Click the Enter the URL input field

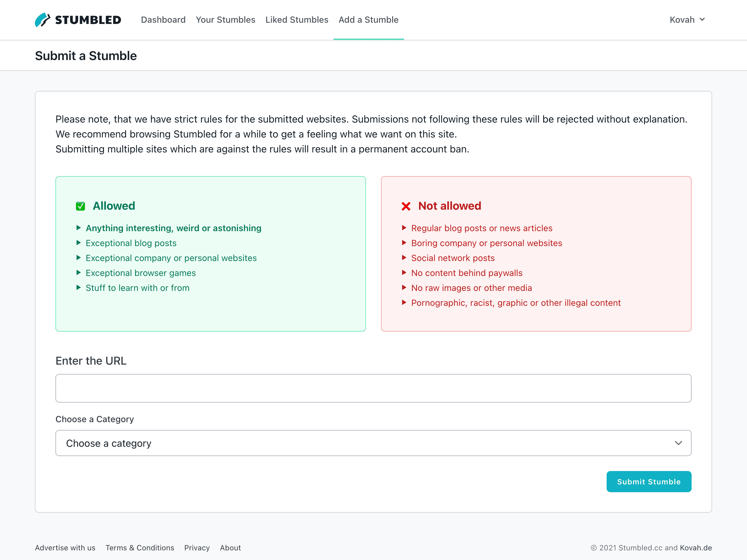(x=373, y=388)
